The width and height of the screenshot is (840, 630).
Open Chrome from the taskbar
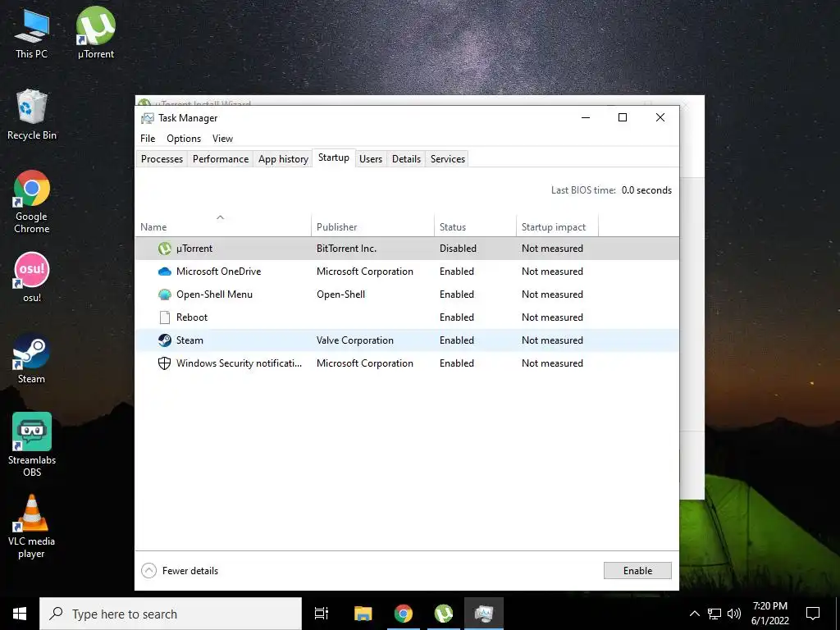click(404, 614)
